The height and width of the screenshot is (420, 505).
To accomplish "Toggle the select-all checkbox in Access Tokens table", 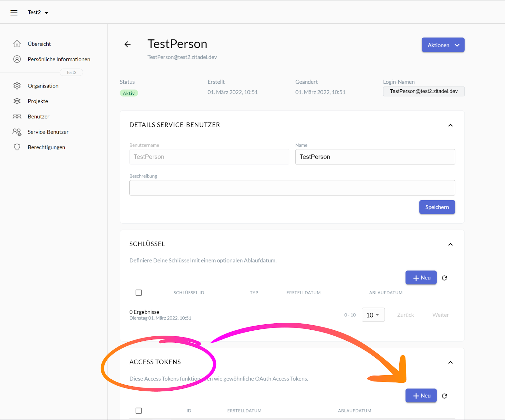I will point(139,411).
